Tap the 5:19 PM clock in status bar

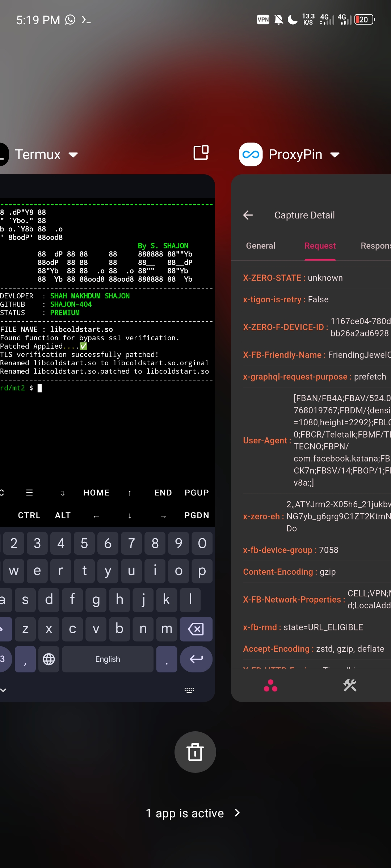[38, 20]
